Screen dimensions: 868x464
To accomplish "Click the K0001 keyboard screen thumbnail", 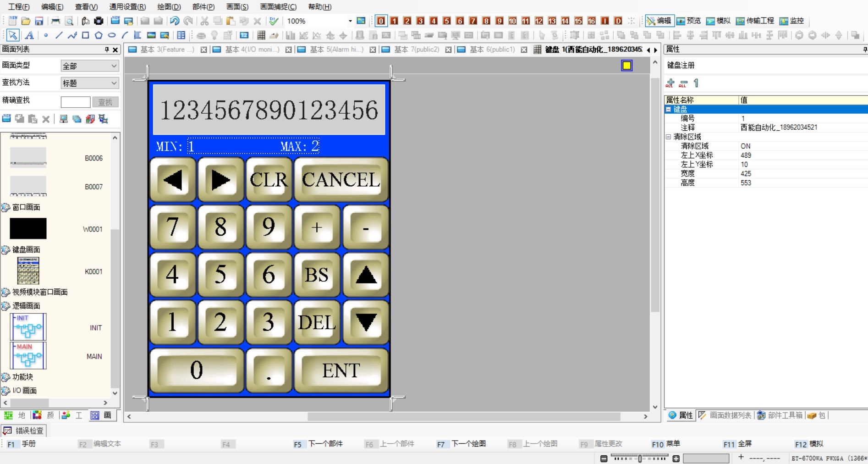I will click(x=28, y=271).
